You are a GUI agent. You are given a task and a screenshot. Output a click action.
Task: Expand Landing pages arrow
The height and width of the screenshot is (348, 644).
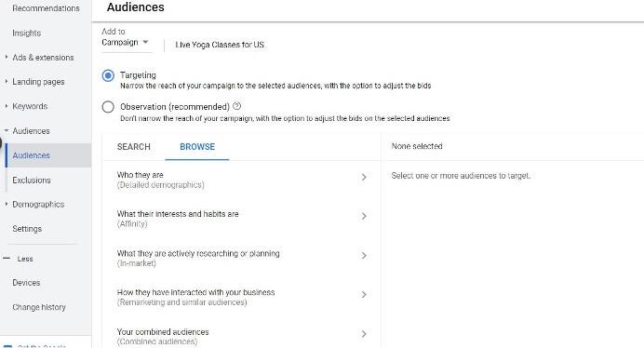pos(7,81)
